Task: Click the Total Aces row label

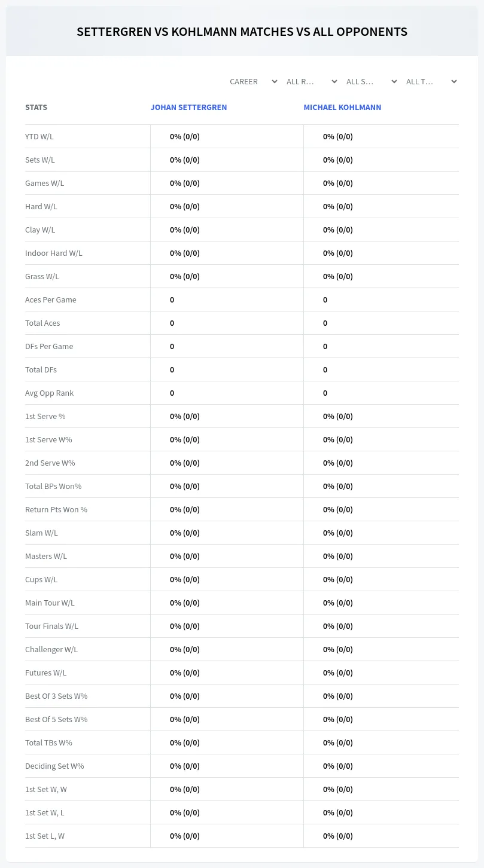Action: pyautogui.click(x=42, y=323)
